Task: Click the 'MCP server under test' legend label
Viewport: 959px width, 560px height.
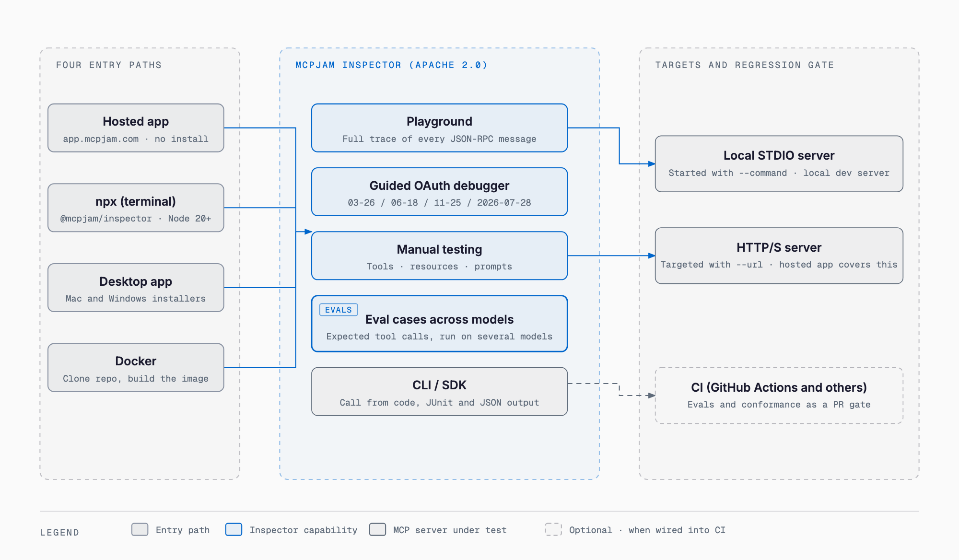Action: (450, 530)
